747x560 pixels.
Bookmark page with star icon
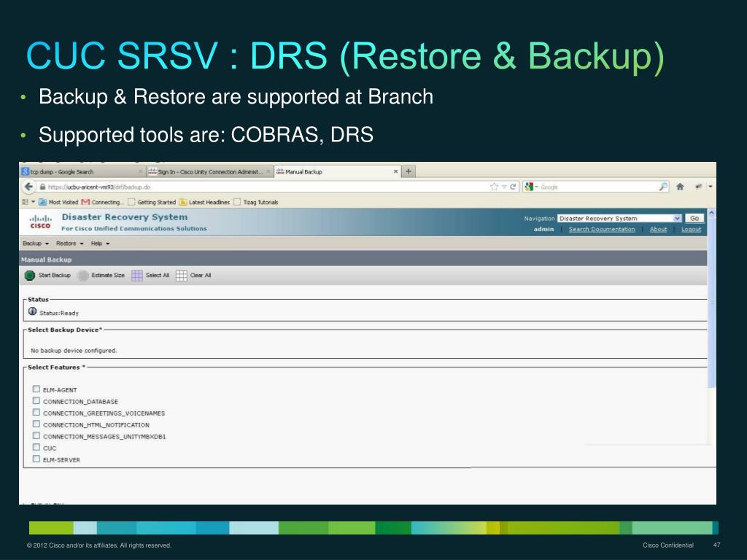coord(494,187)
